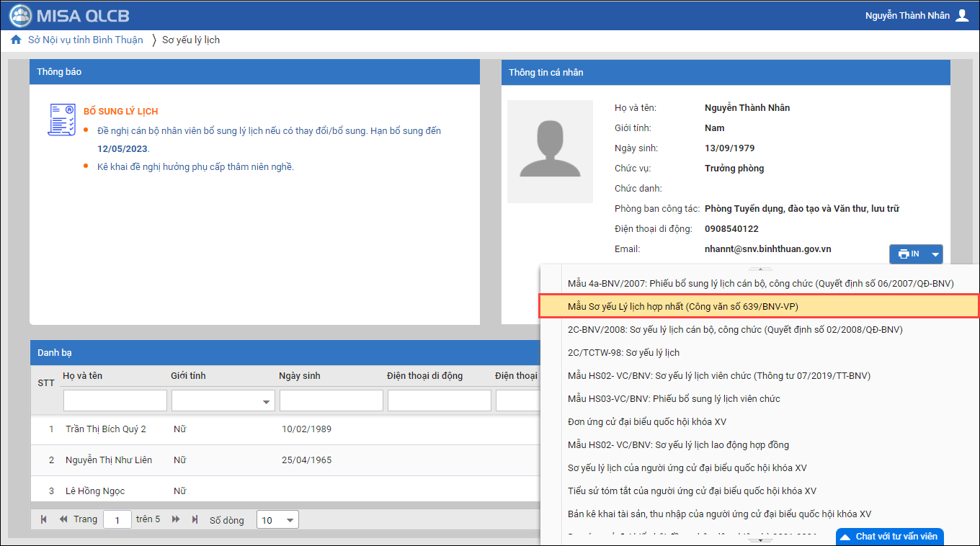Click the Họ và tên filter field
980x546 pixels.
[x=115, y=400]
